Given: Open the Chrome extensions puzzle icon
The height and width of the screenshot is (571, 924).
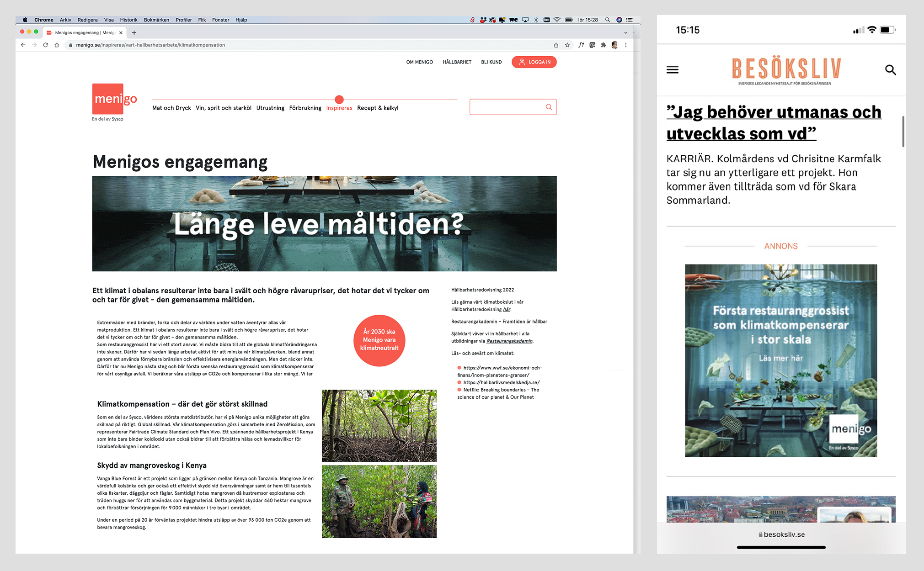Looking at the screenshot, I should (x=604, y=45).
